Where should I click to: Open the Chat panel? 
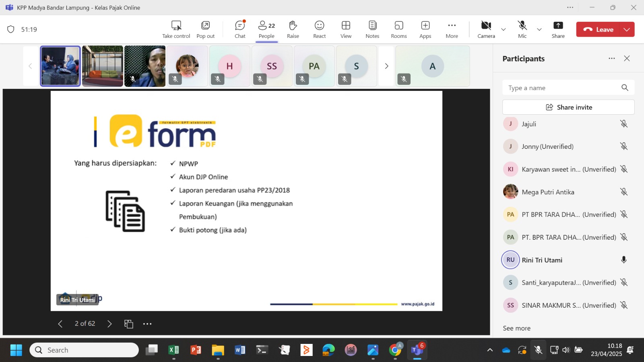pos(240,29)
